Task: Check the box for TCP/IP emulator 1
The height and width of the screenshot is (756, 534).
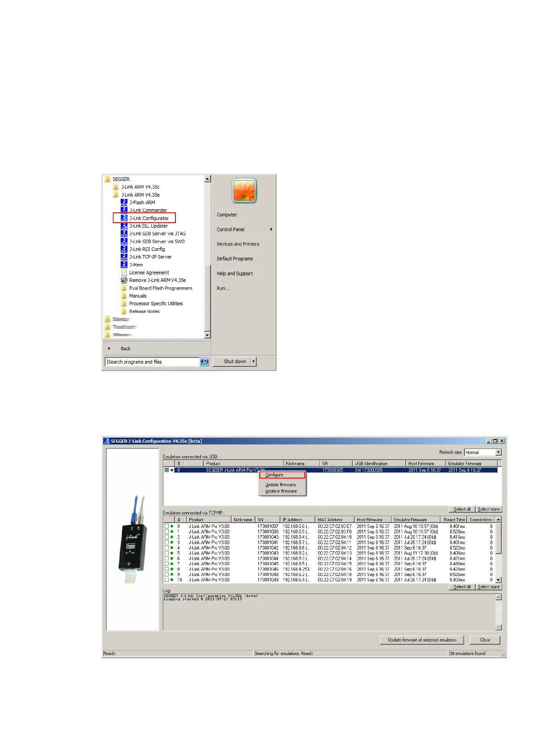Action: coord(166,532)
